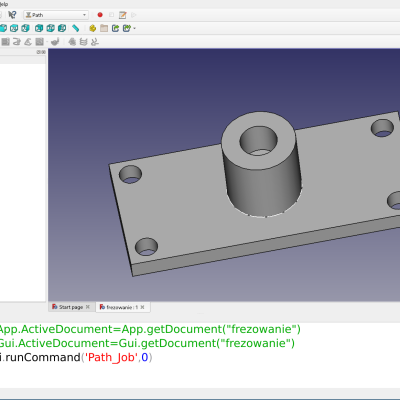The height and width of the screenshot is (400, 400).
Task: Click the Make link icon
Action: (115, 28)
